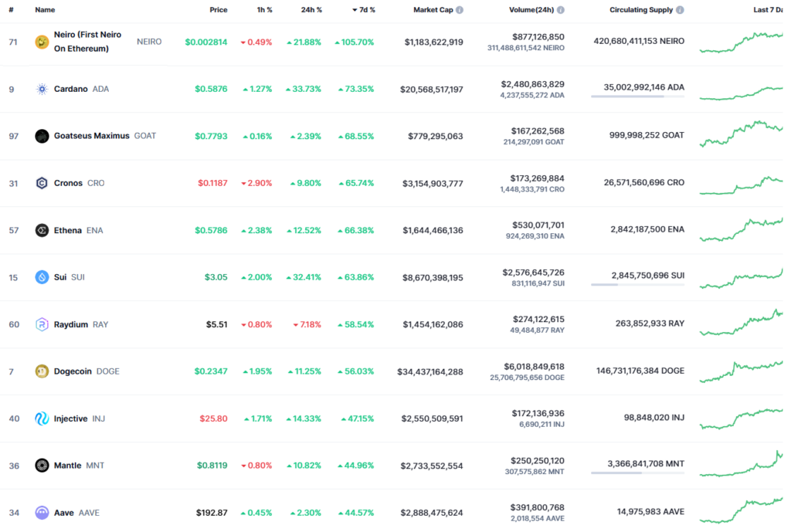Click Mantle volume $250,250,120
Image resolution: width=791 pixels, height=532 pixels.
coord(538,461)
